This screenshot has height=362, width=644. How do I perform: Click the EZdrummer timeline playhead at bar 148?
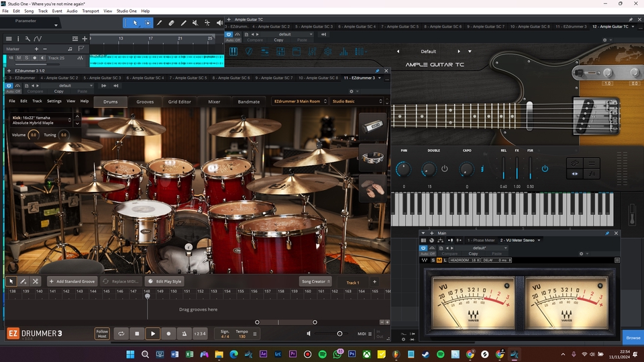[148, 296]
